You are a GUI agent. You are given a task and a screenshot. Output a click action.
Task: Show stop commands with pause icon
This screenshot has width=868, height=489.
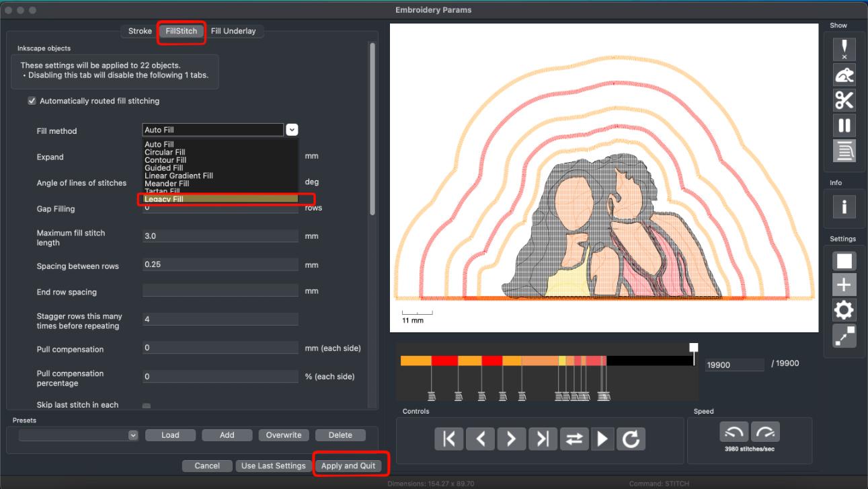(x=844, y=126)
